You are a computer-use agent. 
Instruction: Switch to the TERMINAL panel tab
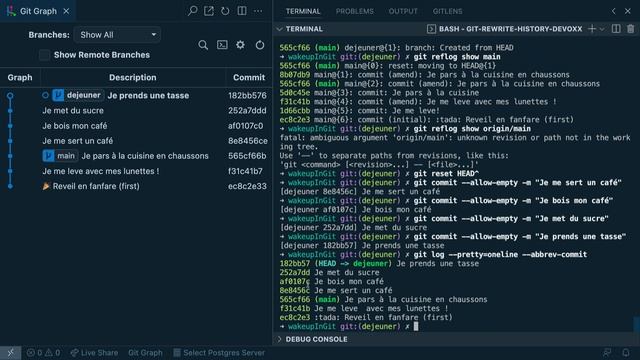303,11
